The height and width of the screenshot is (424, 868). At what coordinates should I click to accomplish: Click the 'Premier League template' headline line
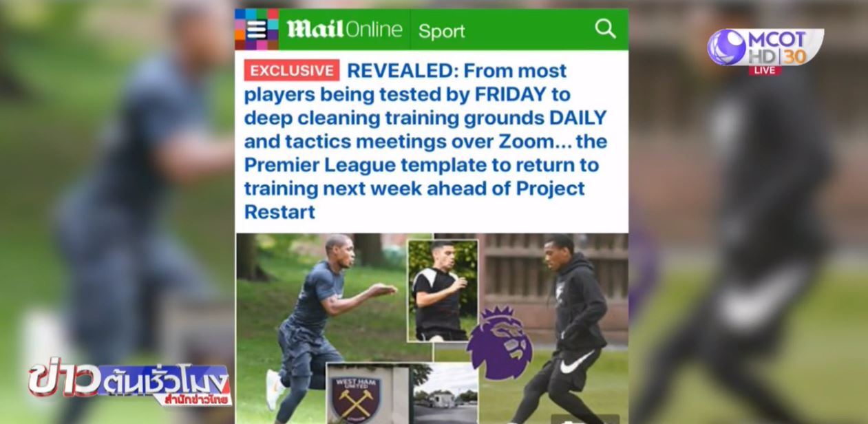(x=421, y=165)
